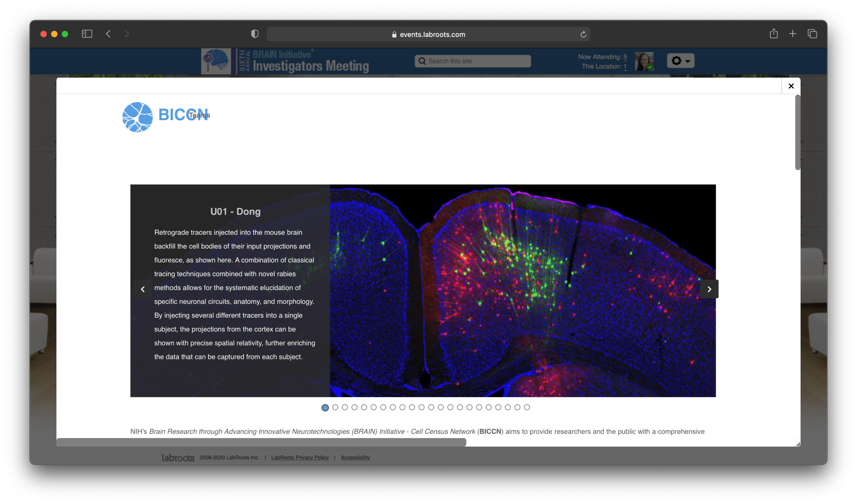
Task: Show the Safari sidebar
Action: coord(87,34)
